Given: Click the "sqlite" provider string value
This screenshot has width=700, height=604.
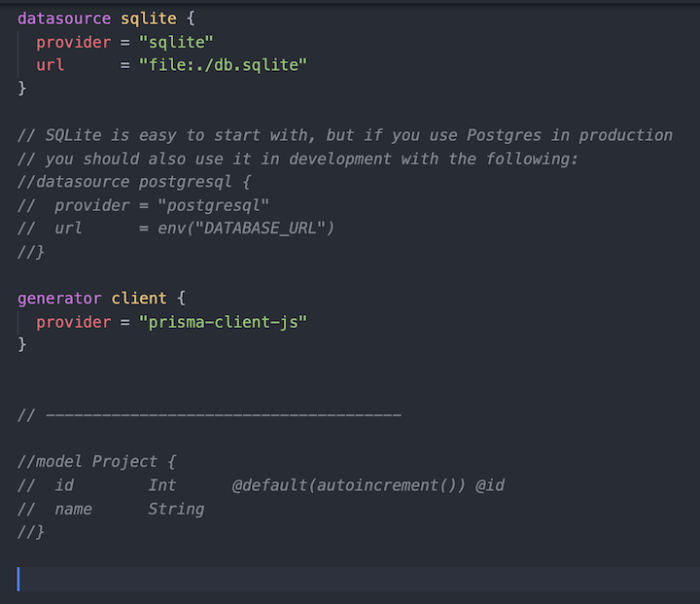Looking at the screenshot, I should click(x=176, y=42).
